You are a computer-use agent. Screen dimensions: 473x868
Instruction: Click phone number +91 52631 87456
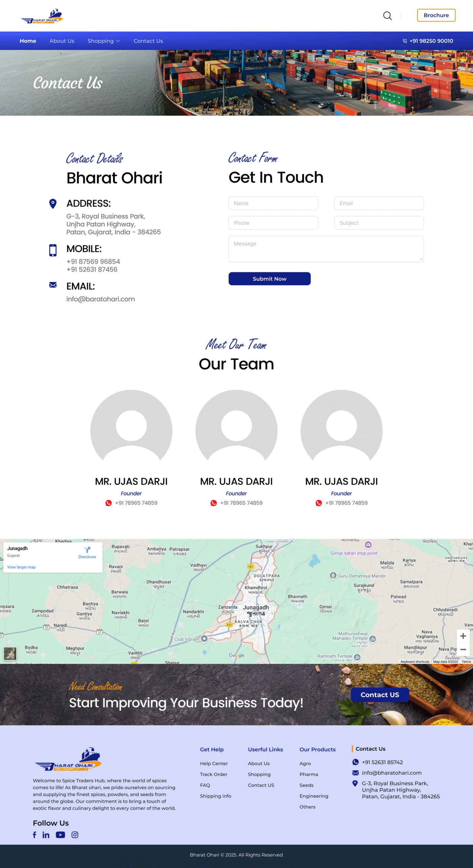click(x=92, y=269)
